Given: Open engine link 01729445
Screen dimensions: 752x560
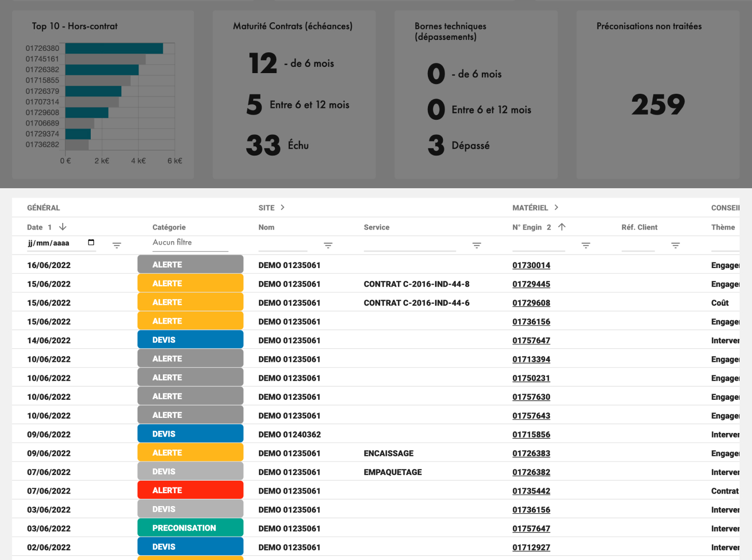Looking at the screenshot, I should pos(531,284).
